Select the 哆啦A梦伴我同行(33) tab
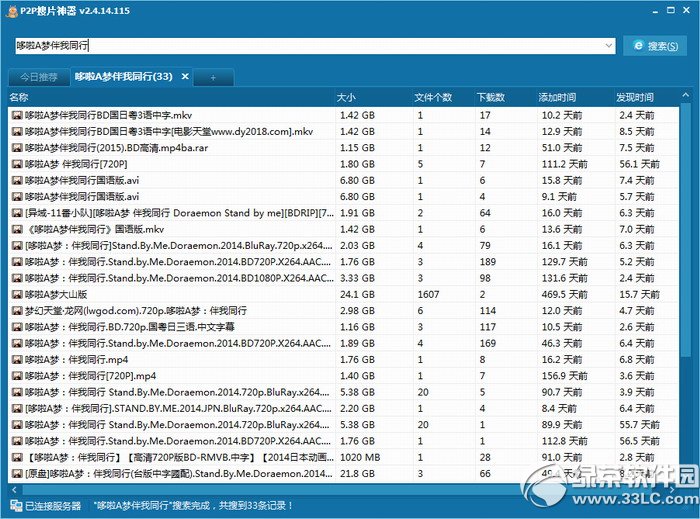The width and height of the screenshot is (700, 519). [124, 76]
